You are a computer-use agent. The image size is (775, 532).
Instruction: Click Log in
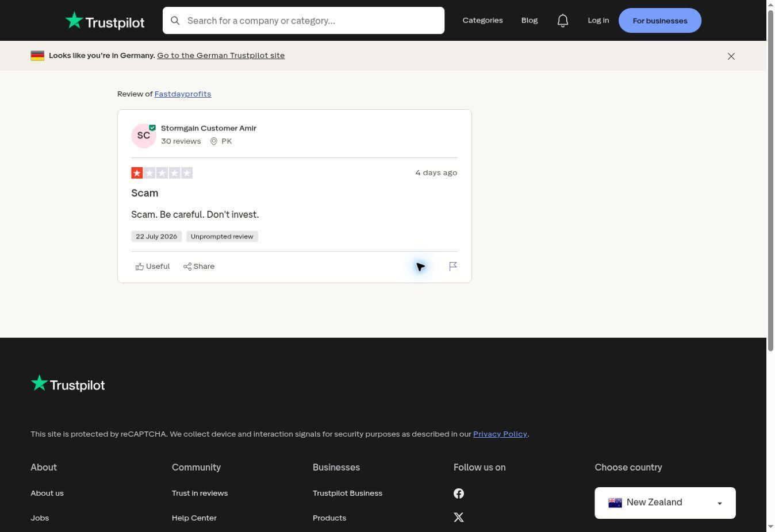pyautogui.click(x=598, y=21)
